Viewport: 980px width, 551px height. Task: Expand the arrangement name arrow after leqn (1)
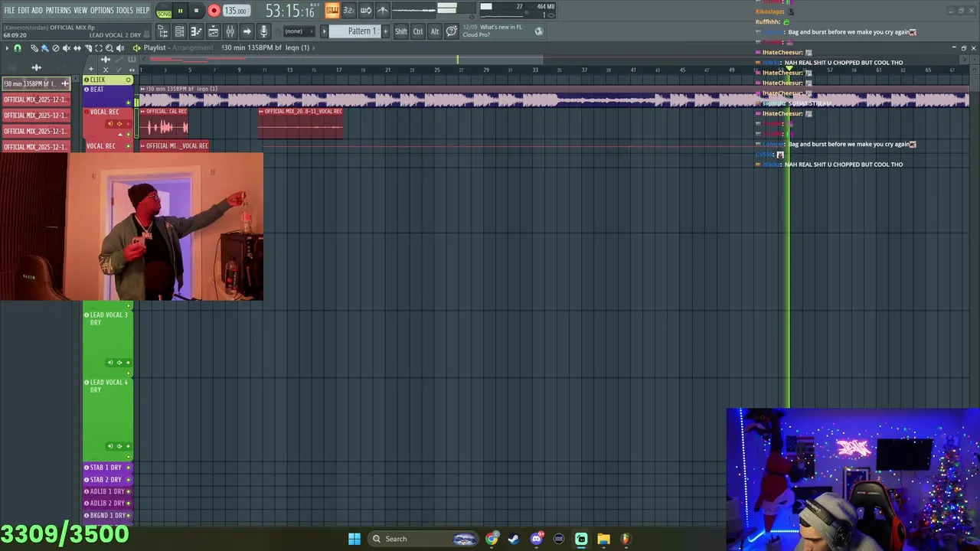[314, 47]
